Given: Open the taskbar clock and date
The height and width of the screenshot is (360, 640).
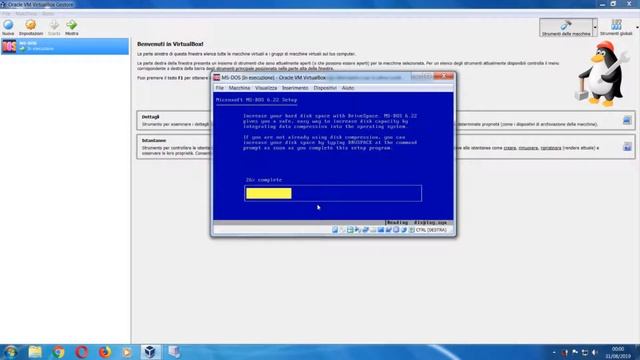Looking at the screenshot, I should (x=618, y=352).
